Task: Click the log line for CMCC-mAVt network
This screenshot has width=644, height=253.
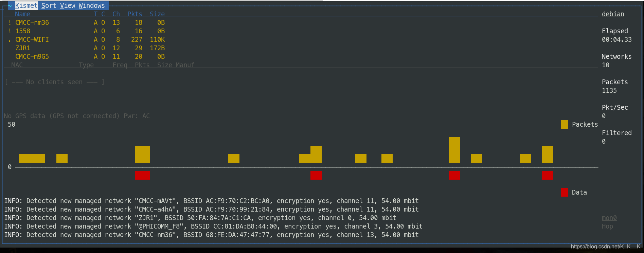Action: 211,201
